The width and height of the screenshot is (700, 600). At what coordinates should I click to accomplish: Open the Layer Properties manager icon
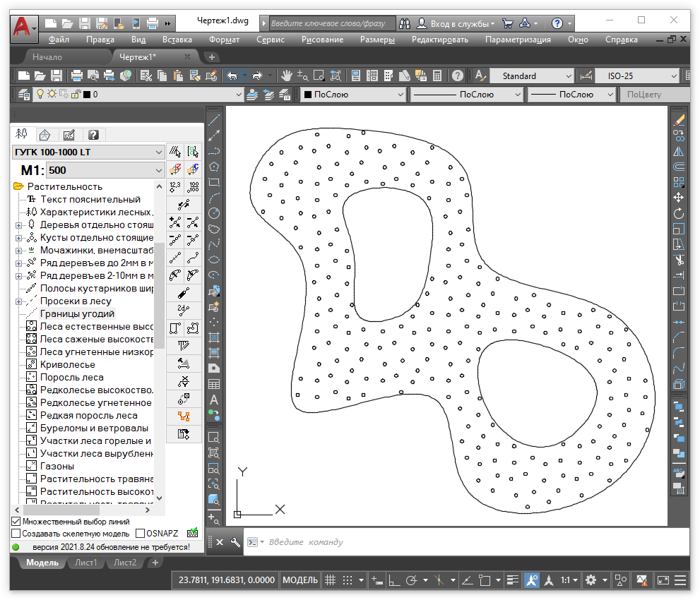pyautogui.click(x=23, y=94)
